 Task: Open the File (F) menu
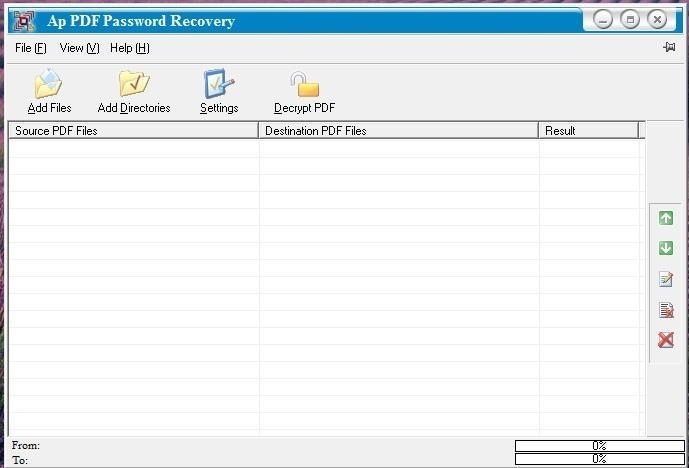point(30,48)
